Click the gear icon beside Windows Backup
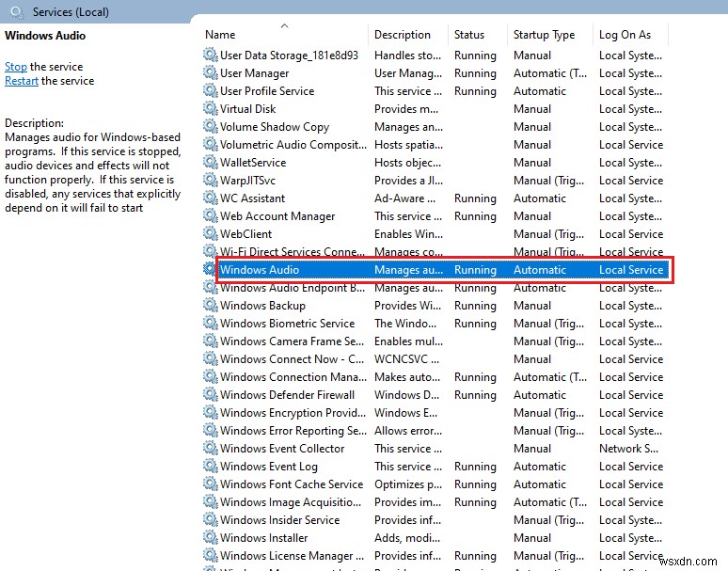 pyautogui.click(x=211, y=305)
